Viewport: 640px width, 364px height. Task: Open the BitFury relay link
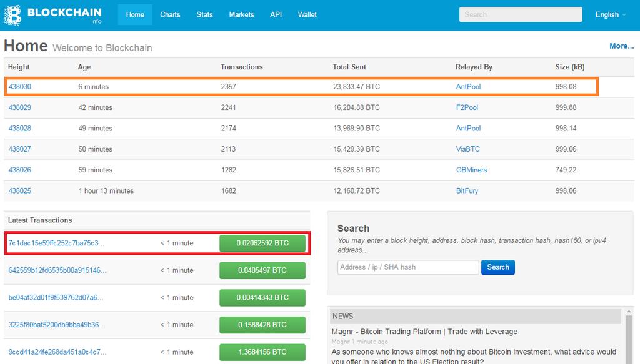(x=467, y=190)
